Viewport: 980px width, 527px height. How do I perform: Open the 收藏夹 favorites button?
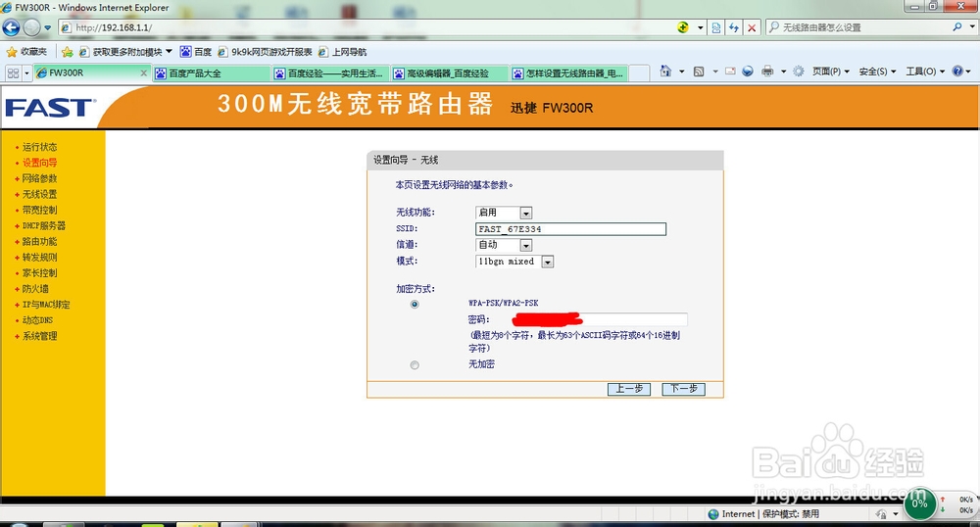coord(26,52)
